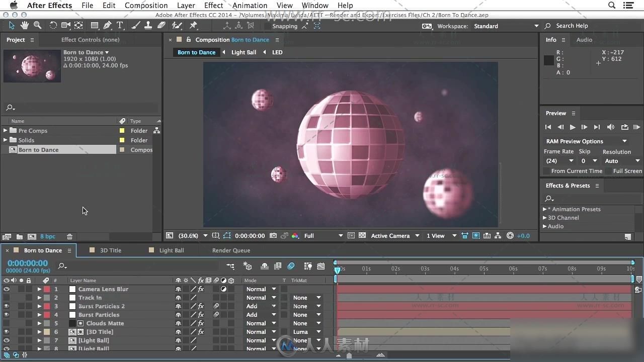Open the Workspace Standard dropdown
Viewport: 644px width, 362px height.
pyautogui.click(x=506, y=26)
